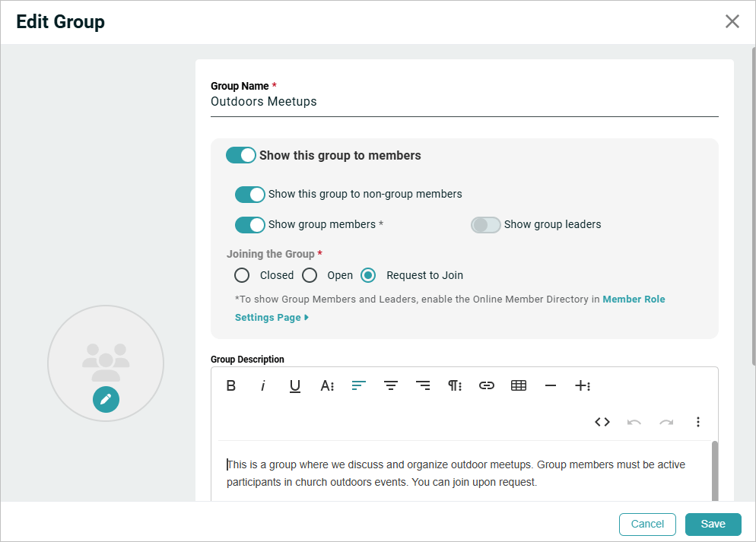Screen dimensions: 756x542
Task: Click the Group Description label
Action: point(247,360)
